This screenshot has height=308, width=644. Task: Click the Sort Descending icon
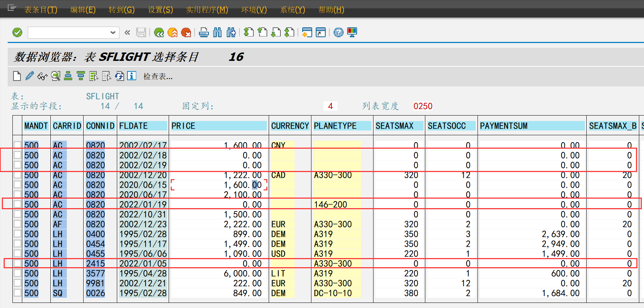point(81,76)
